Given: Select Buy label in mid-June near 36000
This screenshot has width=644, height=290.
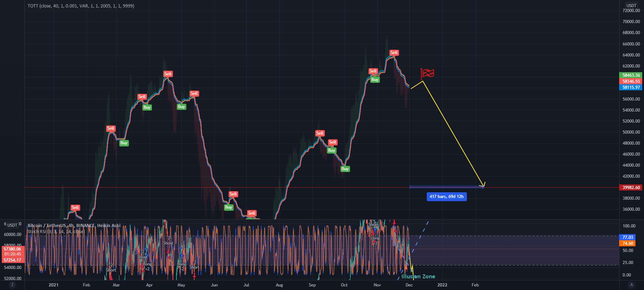Looking at the screenshot, I should (x=229, y=207).
